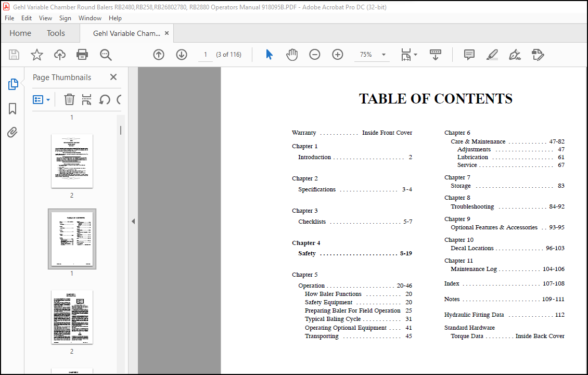Click the Troubleshooting contents entry
Screen dimensions: 588x375
click(507, 206)
